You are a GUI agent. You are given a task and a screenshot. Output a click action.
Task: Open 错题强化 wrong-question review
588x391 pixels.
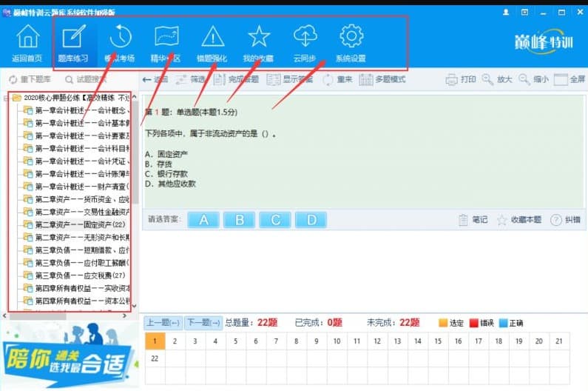[212, 43]
